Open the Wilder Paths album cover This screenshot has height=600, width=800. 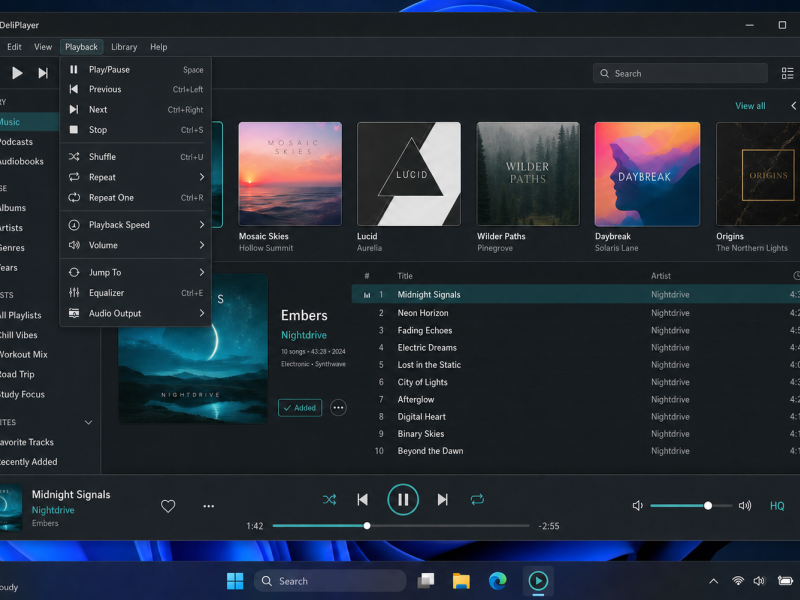(528, 173)
